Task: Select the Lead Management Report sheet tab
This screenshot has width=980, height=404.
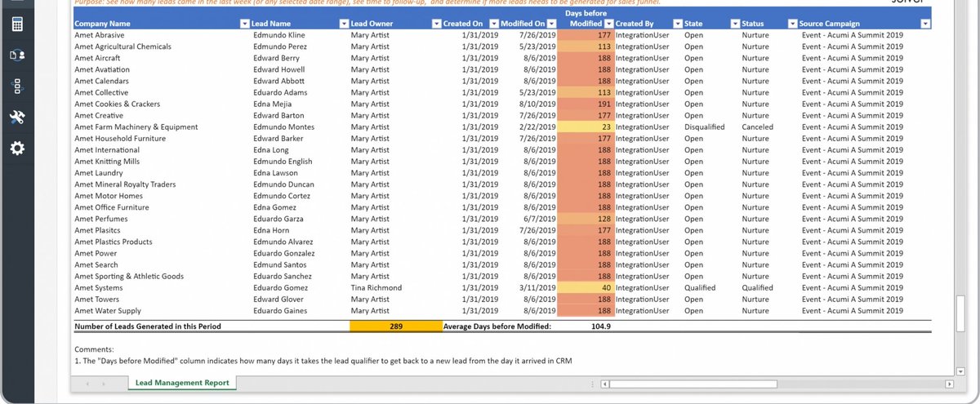Action: [x=181, y=382]
